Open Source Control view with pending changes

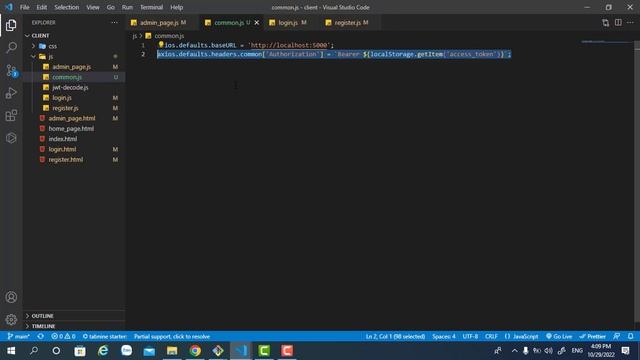[x=11, y=71]
